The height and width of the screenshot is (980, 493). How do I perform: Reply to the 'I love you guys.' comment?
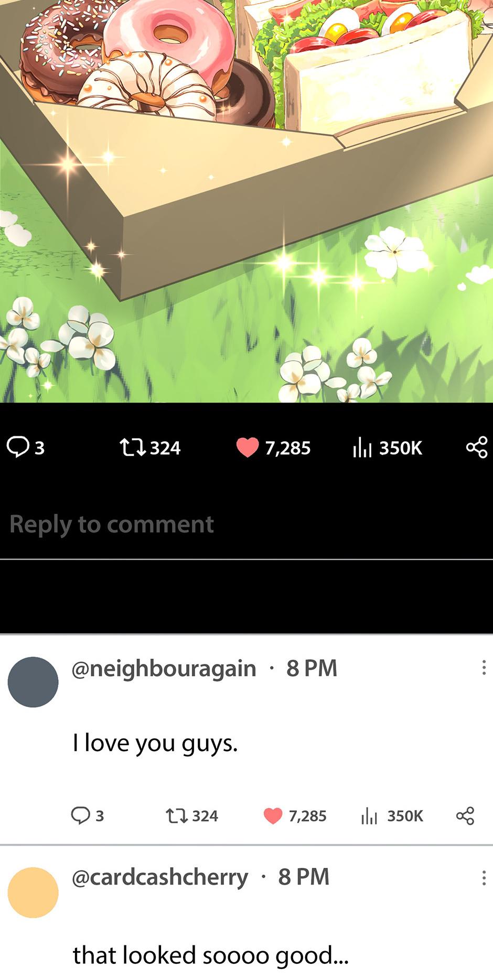pos(81,815)
